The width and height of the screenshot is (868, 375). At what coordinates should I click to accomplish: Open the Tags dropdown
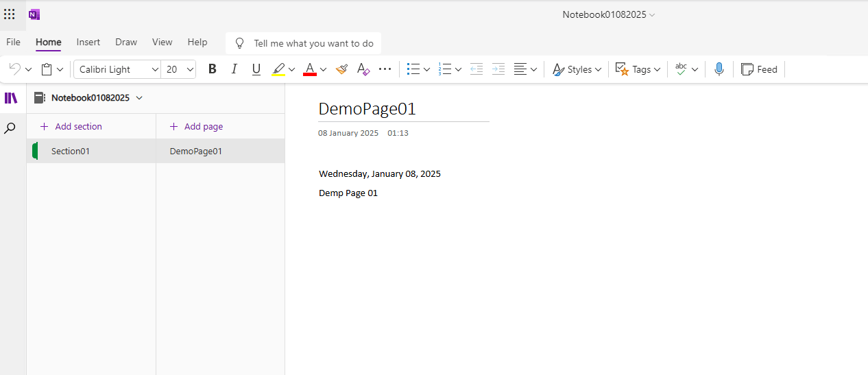pos(638,69)
